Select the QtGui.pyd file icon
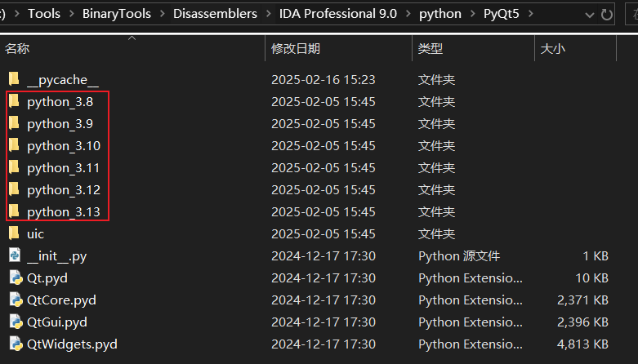Image resolution: width=638 pixels, height=364 pixels. (14, 322)
